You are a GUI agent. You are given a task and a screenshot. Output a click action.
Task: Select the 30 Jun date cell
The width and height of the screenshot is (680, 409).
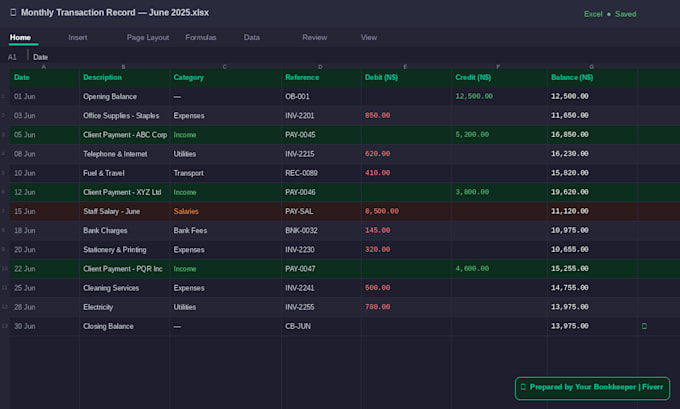[x=44, y=326]
